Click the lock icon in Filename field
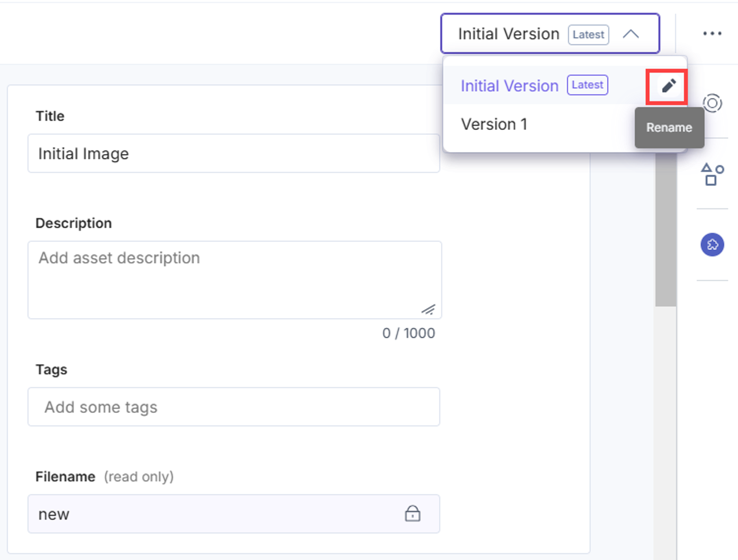Image resolution: width=738 pixels, height=560 pixels. click(412, 513)
